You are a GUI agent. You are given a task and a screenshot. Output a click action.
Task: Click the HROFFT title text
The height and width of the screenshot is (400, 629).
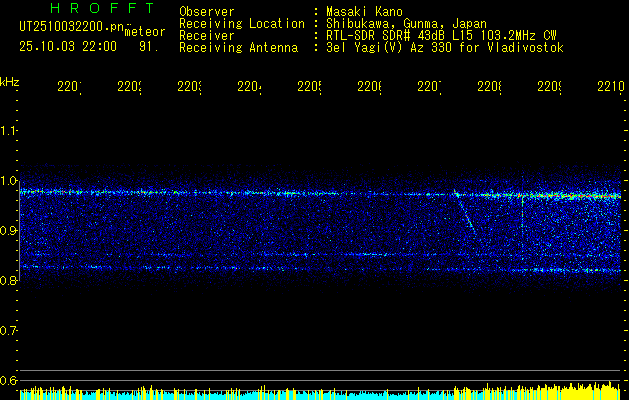tap(102, 8)
